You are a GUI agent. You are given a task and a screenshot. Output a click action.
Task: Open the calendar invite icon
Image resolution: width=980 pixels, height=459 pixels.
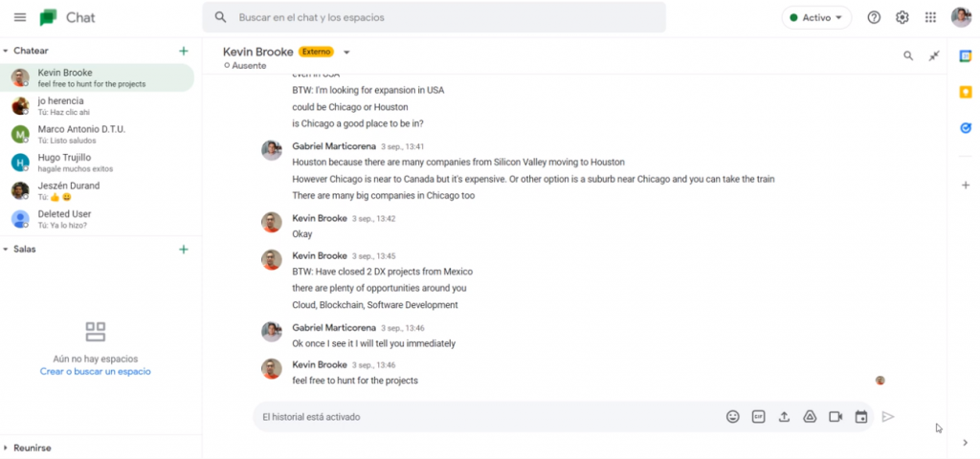(x=860, y=417)
